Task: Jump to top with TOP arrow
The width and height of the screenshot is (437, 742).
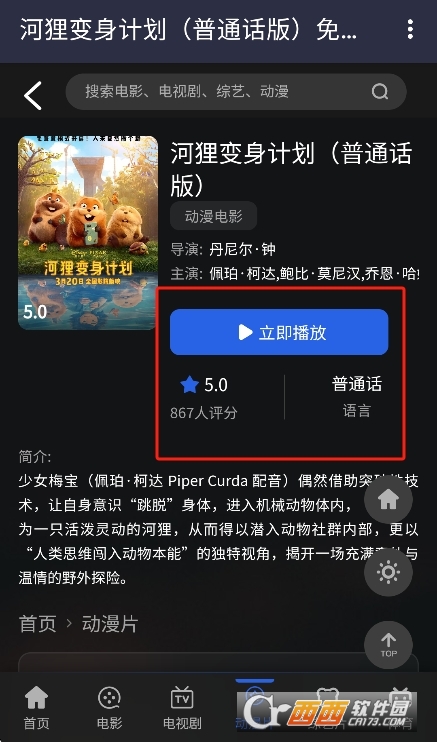Action: pyautogui.click(x=388, y=645)
